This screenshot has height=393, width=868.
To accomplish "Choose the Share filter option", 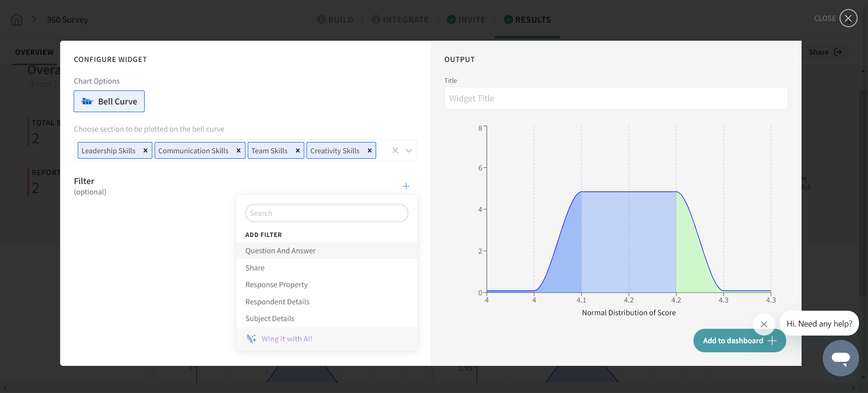I will click(255, 268).
